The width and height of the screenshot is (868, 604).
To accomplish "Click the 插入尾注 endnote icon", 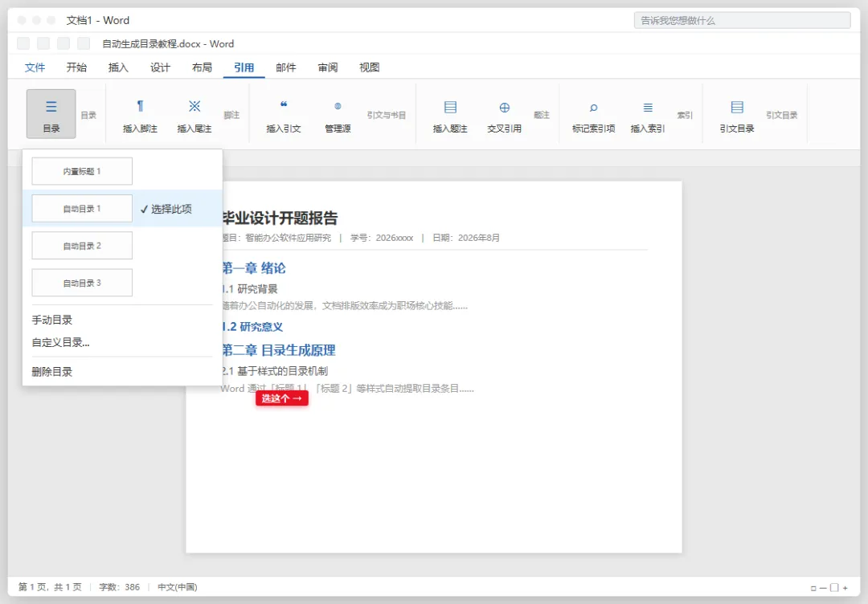I will [x=194, y=106].
